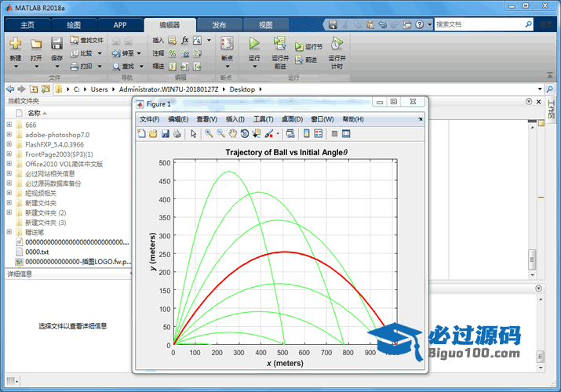Screen dimensions: 561x392
Task: Open the 打印 dropdown arrow
Action: [x=100, y=67]
